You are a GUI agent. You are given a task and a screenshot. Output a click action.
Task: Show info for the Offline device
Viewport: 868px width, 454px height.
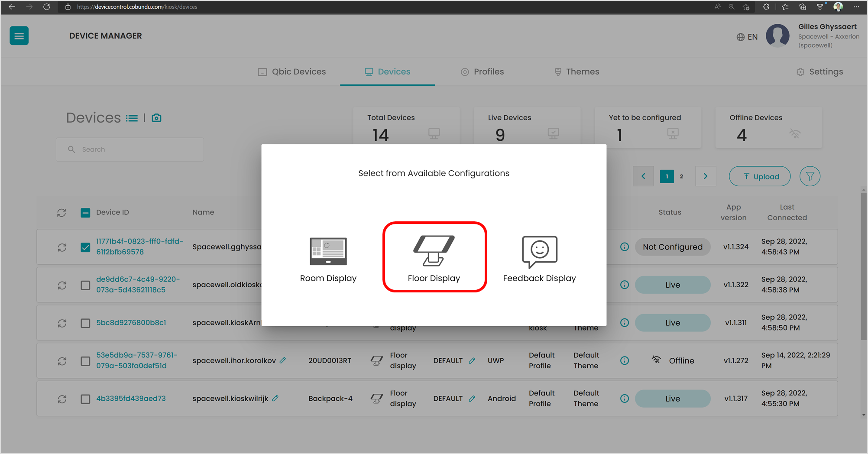[624, 360]
